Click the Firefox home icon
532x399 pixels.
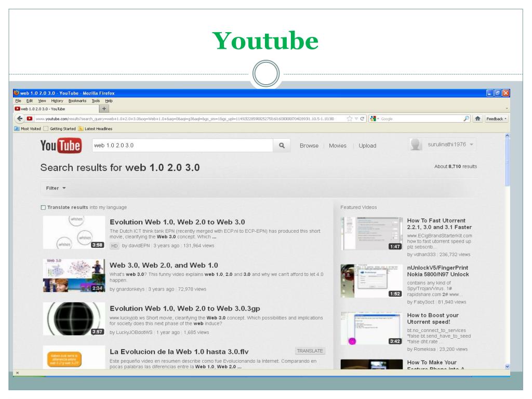[x=477, y=118]
